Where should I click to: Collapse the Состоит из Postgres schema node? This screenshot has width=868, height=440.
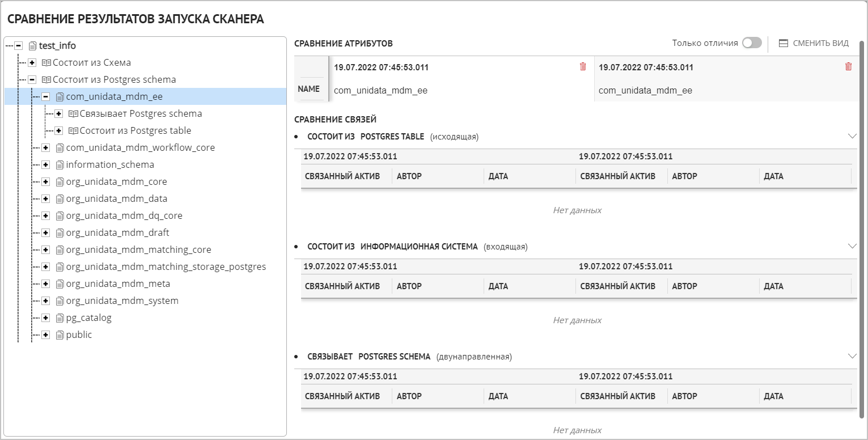point(32,79)
